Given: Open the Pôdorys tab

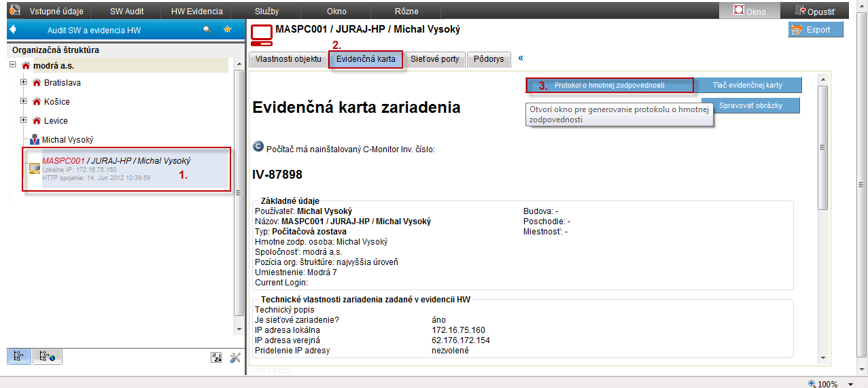Looking at the screenshot, I should [x=489, y=59].
